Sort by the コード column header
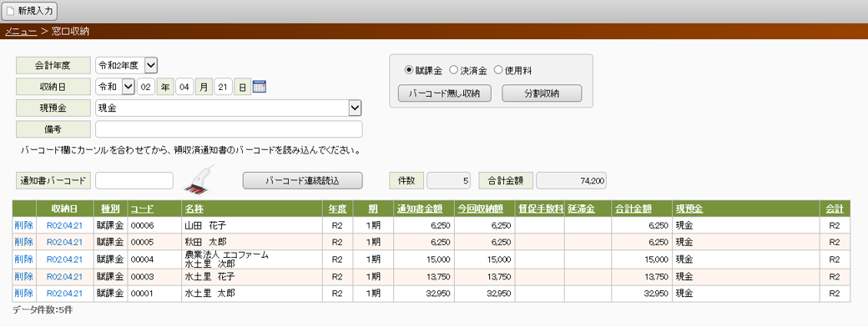868x327 pixels. click(x=142, y=209)
